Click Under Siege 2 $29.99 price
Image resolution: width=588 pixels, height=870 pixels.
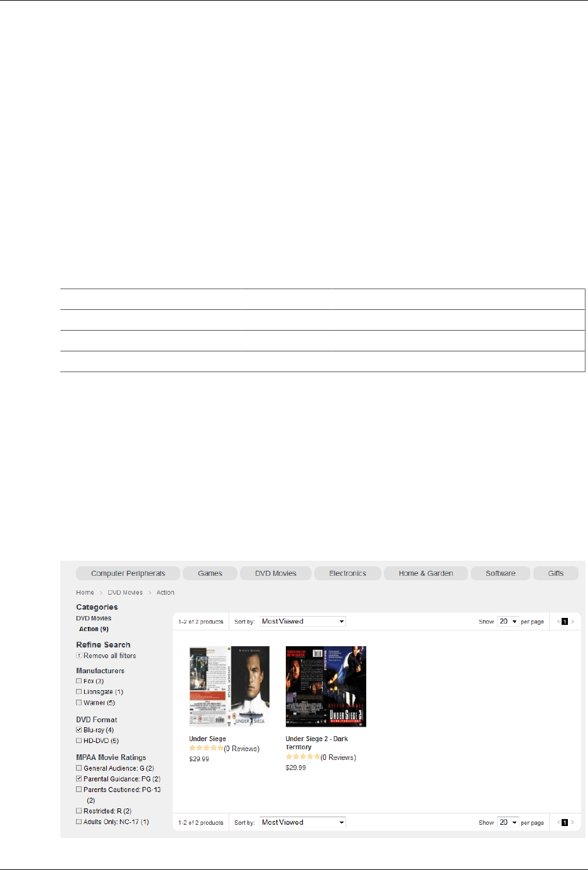tap(296, 768)
